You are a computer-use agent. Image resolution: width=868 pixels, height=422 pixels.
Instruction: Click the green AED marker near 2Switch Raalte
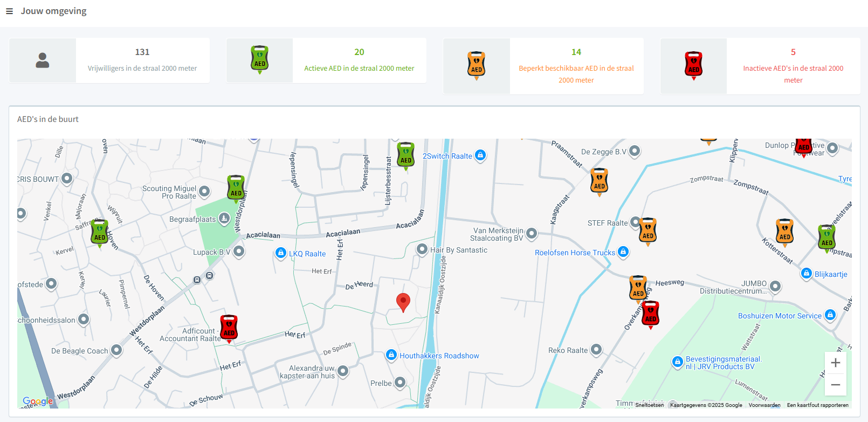coord(406,155)
